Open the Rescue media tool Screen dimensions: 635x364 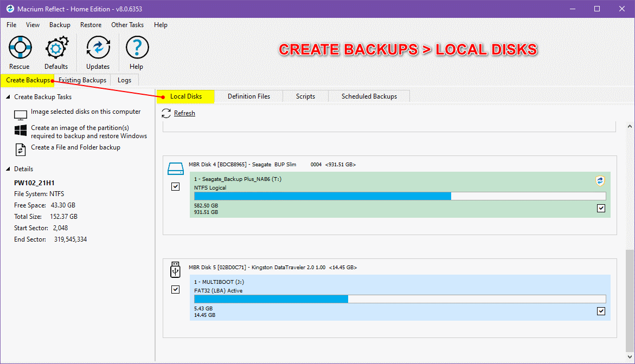(x=20, y=53)
